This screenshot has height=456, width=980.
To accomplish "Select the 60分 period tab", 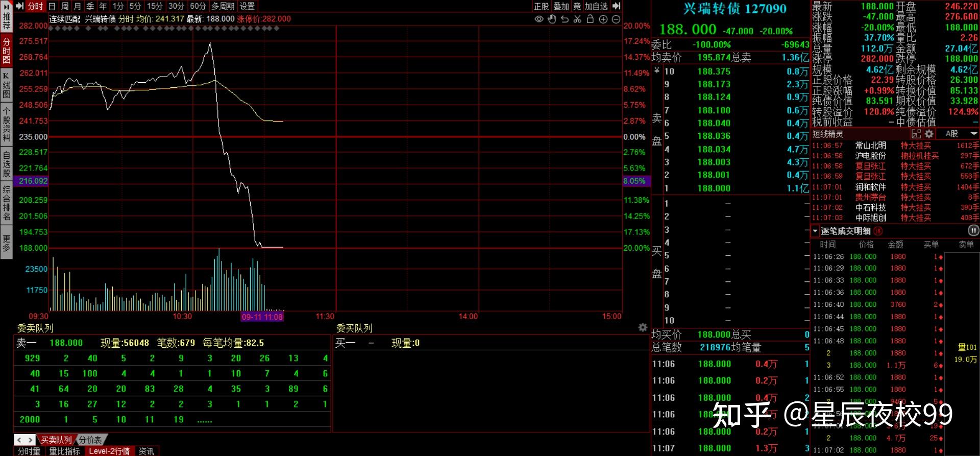I will pyautogui.click(x=198, y=6).
